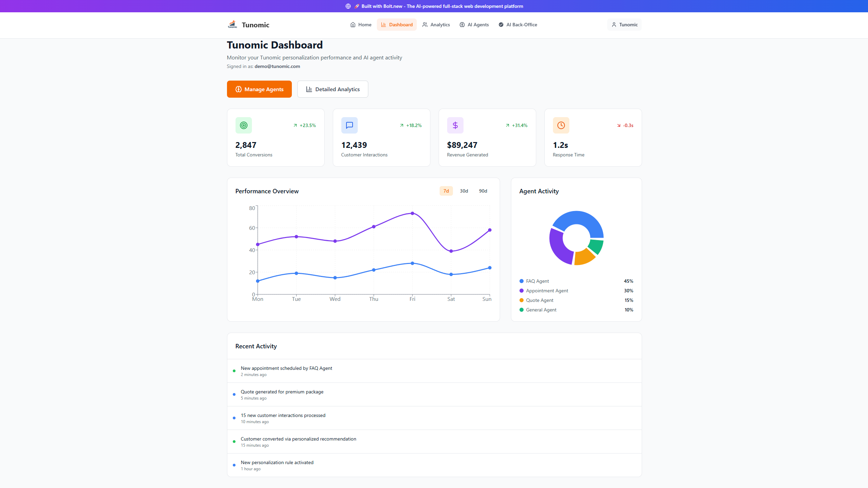Click the user icon beside Tunomic account
Viewport: 868px width, 488px height.
[x=614, y=25]
